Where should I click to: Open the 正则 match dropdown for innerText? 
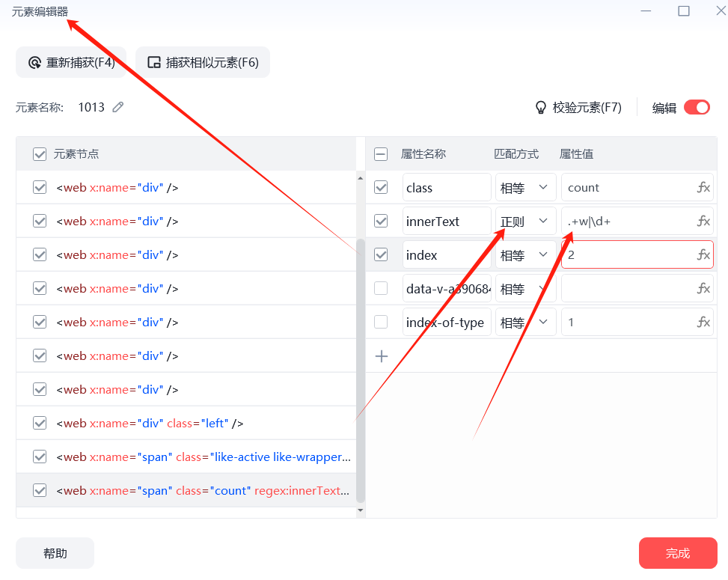(x=525, y=221)
